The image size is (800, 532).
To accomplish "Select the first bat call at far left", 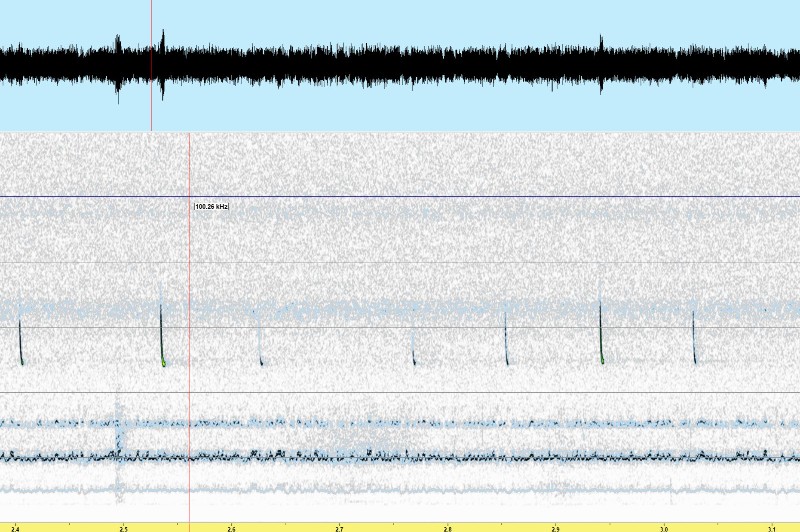I will click(x=20, y=343).
